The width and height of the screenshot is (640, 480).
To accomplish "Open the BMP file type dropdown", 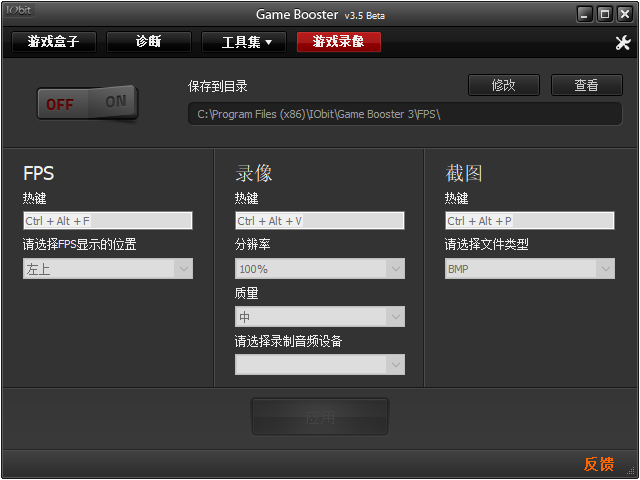I will point(530,269).
